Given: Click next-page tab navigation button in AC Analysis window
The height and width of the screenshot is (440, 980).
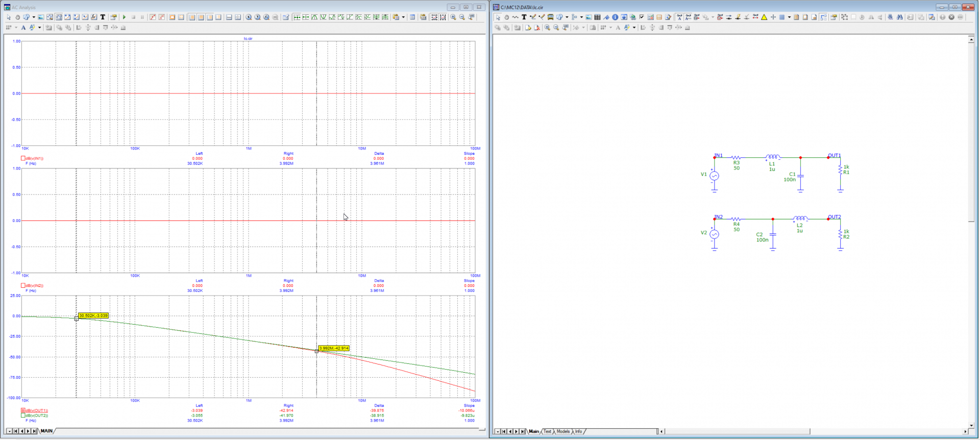Looking at the screenshot, I should point(28,431).
